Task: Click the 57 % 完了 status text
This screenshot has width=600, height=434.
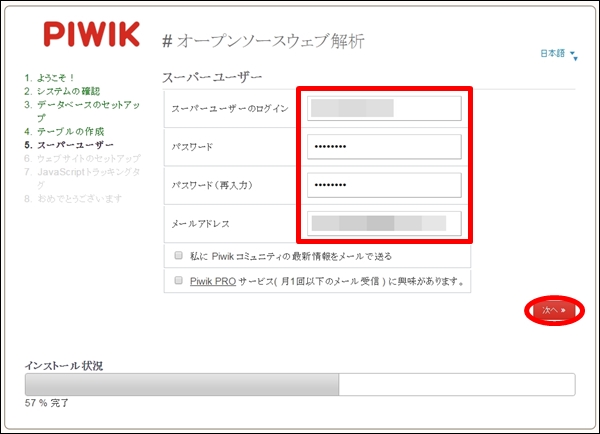Action: pyautogui.click(x=47, y=403)
